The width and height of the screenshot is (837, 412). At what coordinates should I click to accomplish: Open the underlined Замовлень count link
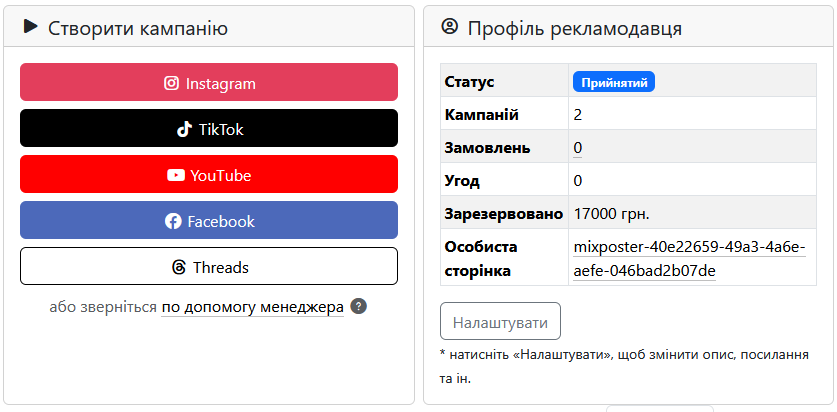578,148
